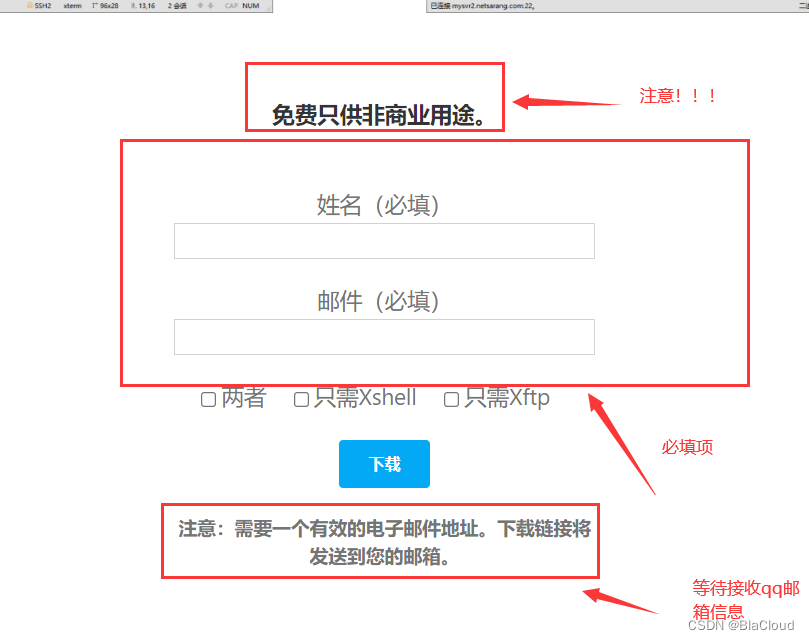Click the SSH2 lock icon
The height and width of the screenshot is (640, 809).
[30, 6]
